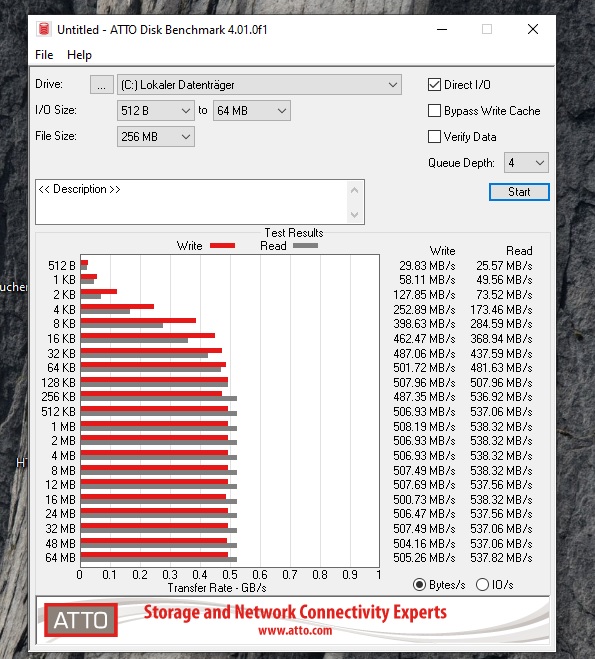The width and height of the screenshot is (595, 659).
Task: Click the red Write legend swatch
Action: pyautogui.click(x=222, y=246)
